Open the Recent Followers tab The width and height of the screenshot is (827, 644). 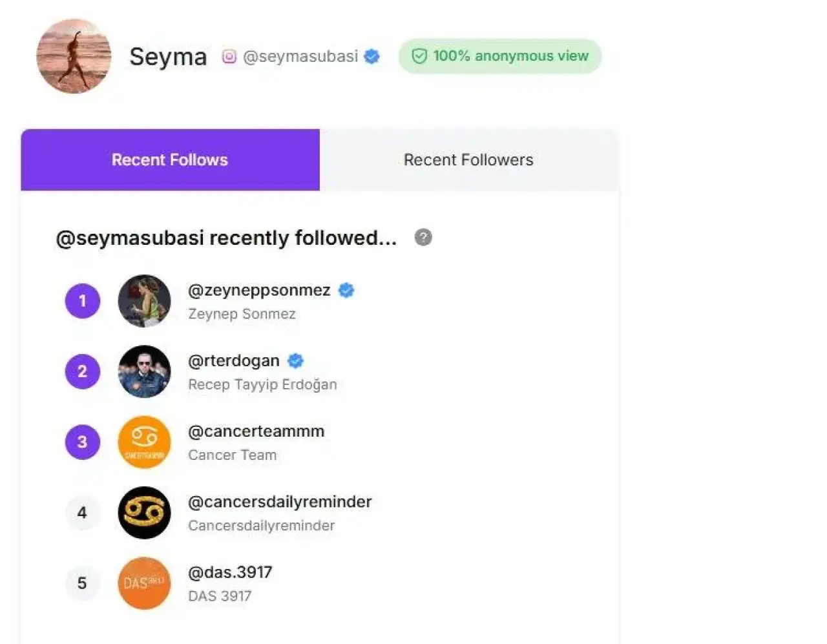[x=468, y=160]
